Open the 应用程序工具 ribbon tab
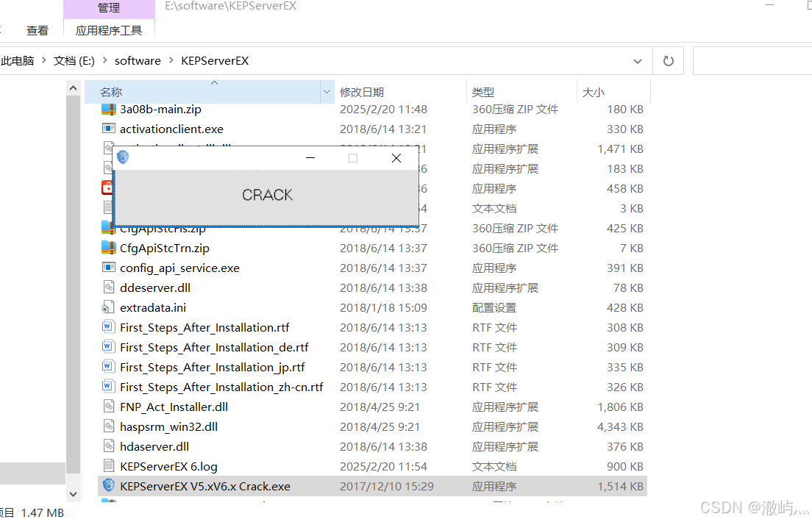 pyautogui.click(x=109, y=31)
